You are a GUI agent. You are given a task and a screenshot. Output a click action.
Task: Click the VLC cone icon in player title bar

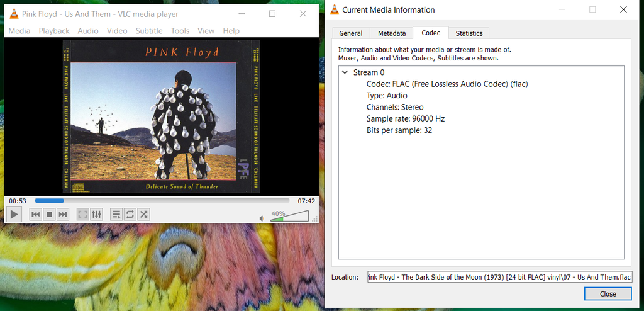14,14
